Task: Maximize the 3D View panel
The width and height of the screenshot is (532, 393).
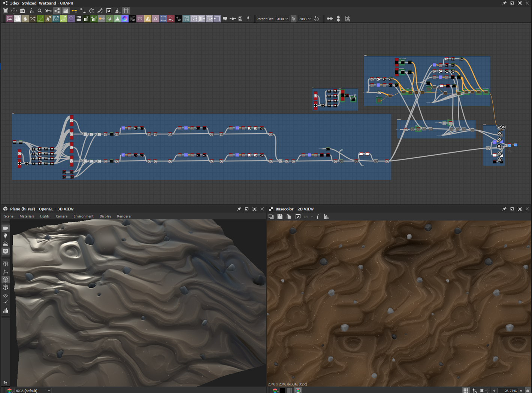Action: pos(254,209)
